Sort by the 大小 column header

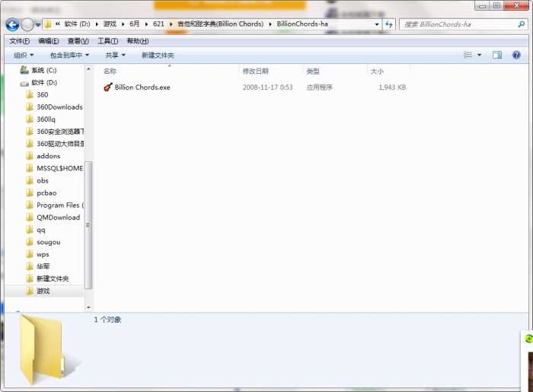point(377,72)
